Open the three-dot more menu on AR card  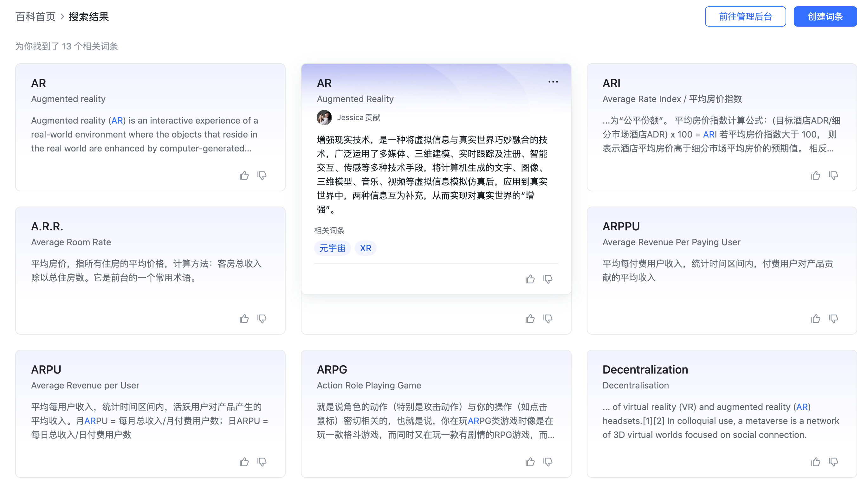(553, 82)
